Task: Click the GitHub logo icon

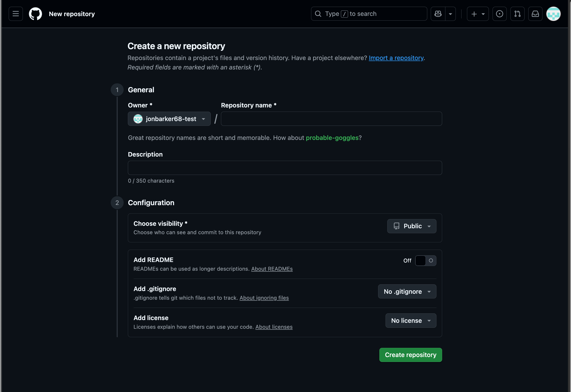Action: [36, 14]
